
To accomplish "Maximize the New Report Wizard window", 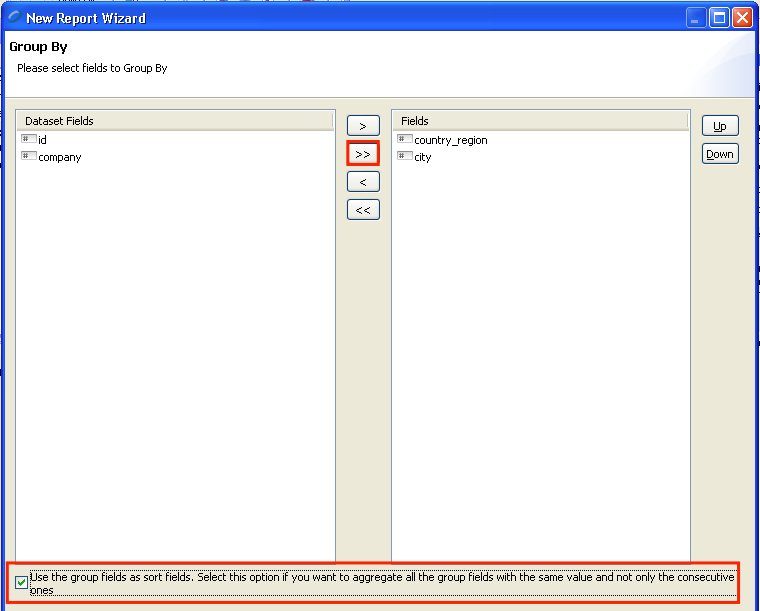I will (719, 18).
